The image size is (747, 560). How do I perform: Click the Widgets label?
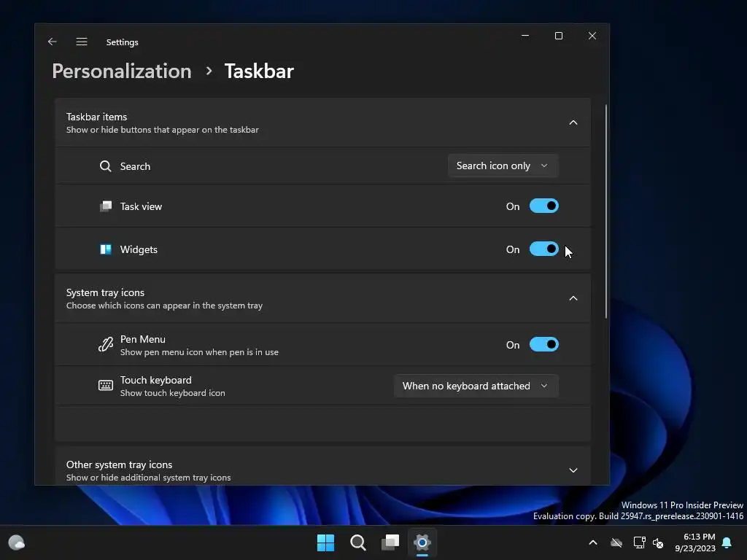tap(139, 249)
